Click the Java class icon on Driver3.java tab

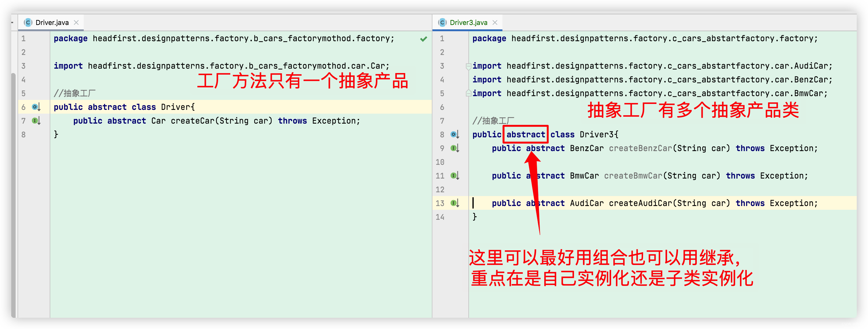[442, 22]
